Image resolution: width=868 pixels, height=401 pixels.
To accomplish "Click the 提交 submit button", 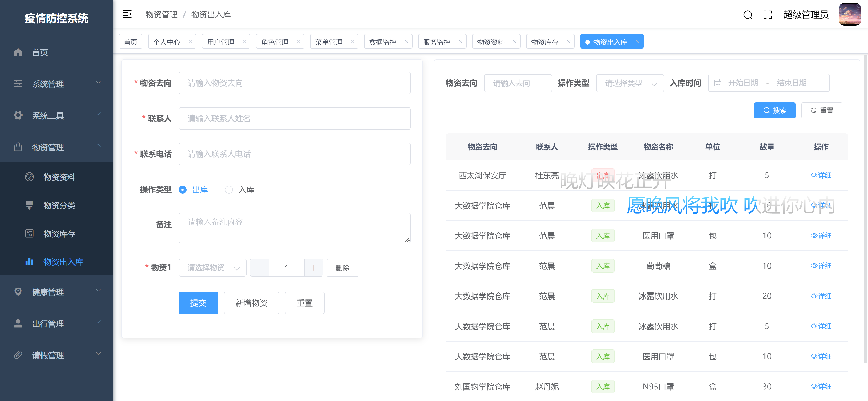I will click(x=198, y=303).
